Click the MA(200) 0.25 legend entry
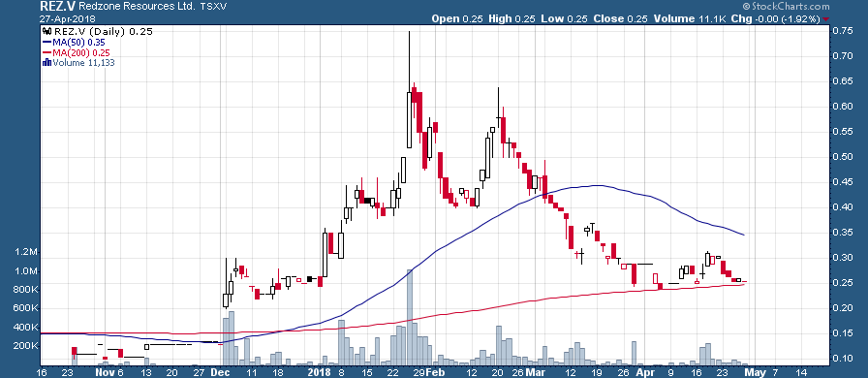Screen dimensions: 868x378 pos(76,52)
